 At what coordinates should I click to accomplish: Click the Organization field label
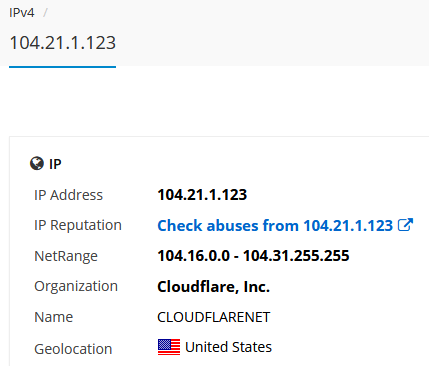(76, 286)
